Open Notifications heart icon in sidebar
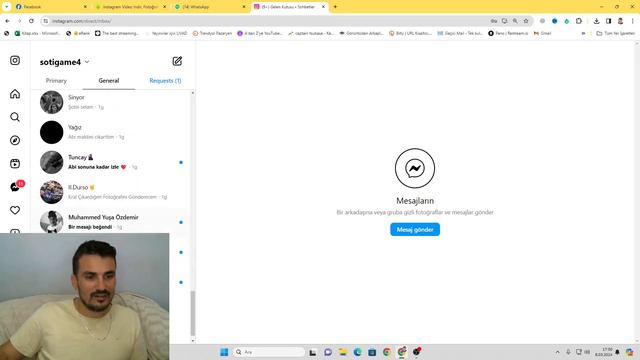 pos(15,210)
